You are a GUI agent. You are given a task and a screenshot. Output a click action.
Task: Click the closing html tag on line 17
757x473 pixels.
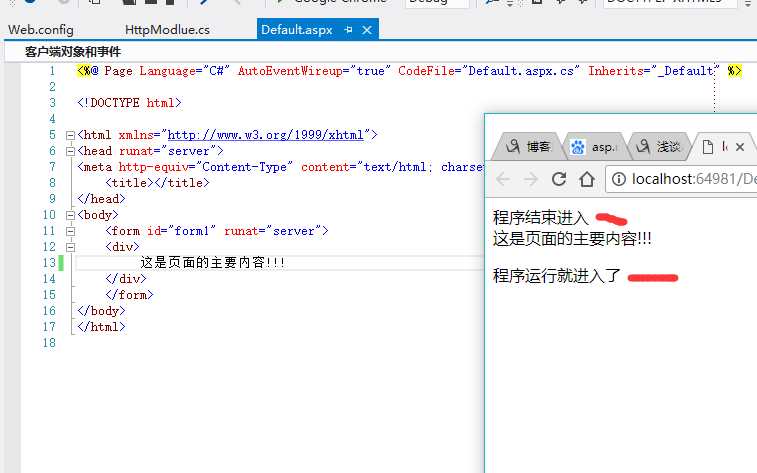tap(101, 327)
